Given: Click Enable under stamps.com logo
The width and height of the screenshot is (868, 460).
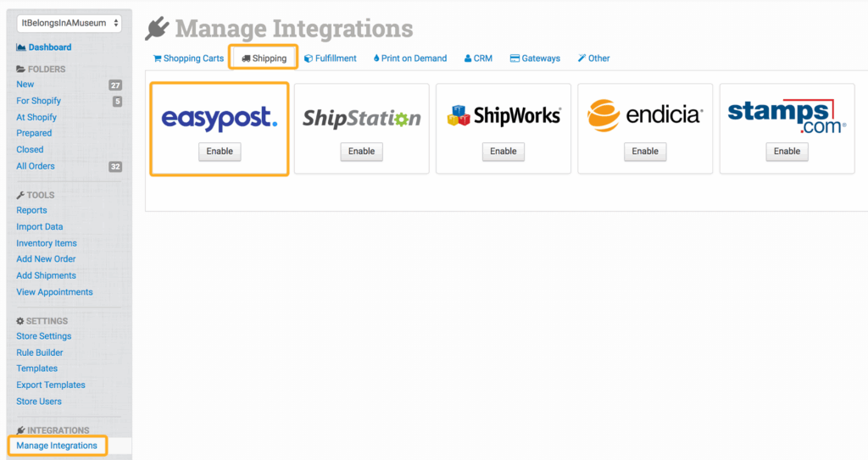Looking at the screenshot, I should point(787,152).
